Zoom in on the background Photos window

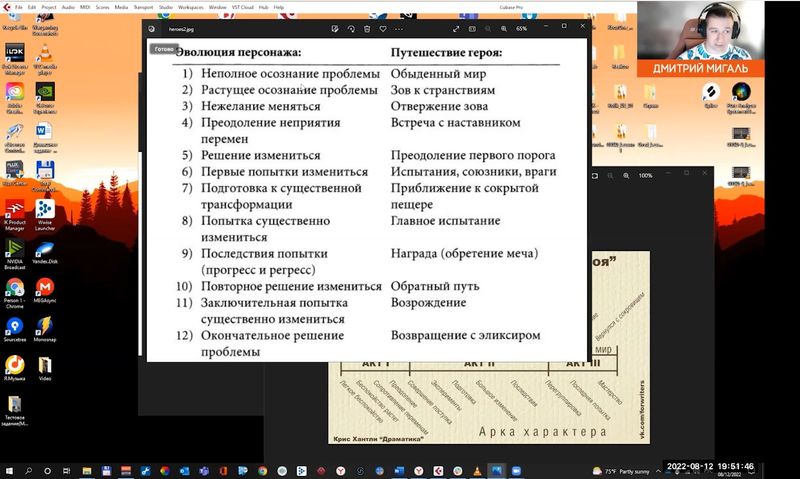626,175
